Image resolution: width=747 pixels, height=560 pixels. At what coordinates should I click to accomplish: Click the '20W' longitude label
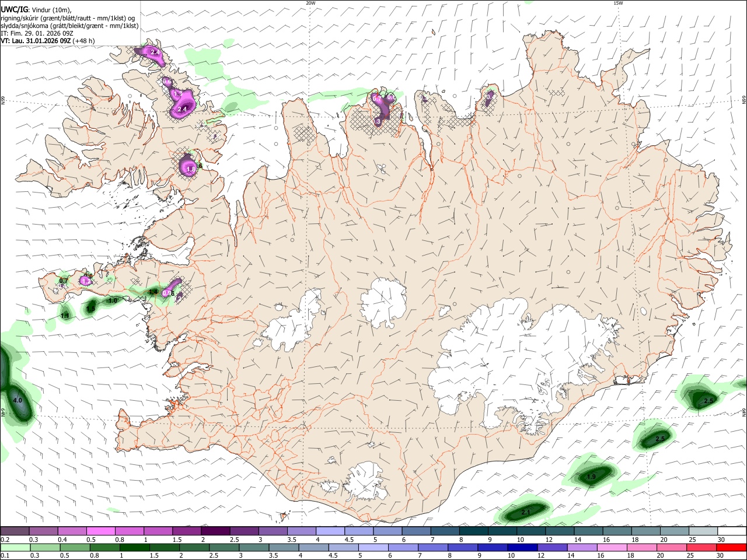pyautogui.click(x=310, y=3)
